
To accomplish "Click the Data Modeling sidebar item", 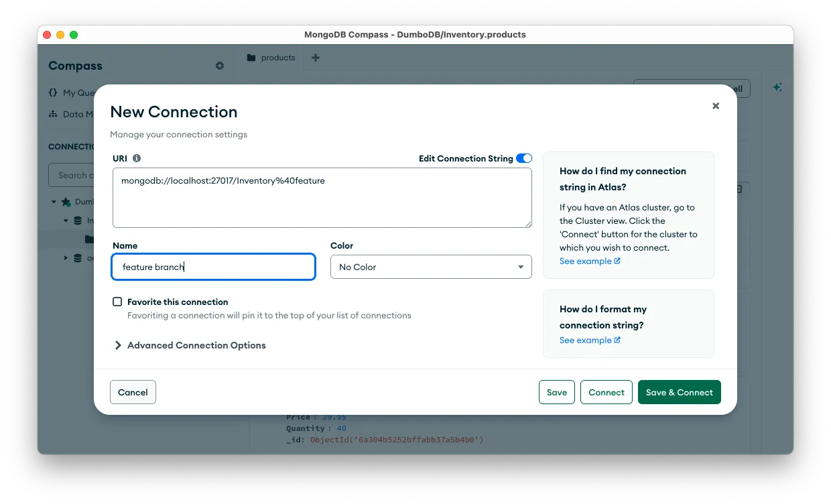I will point(72,114).
